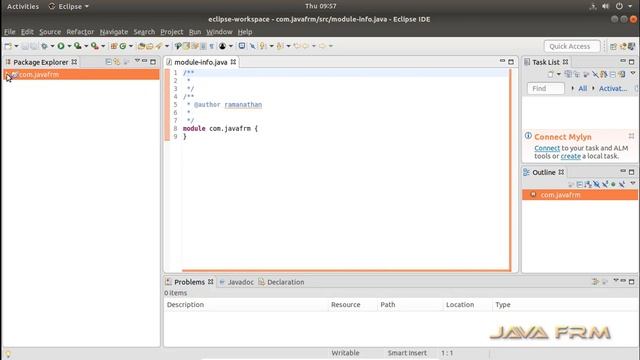Toggle Sort in Outline toolbar

pyautogui.click(x=588, y=184)
